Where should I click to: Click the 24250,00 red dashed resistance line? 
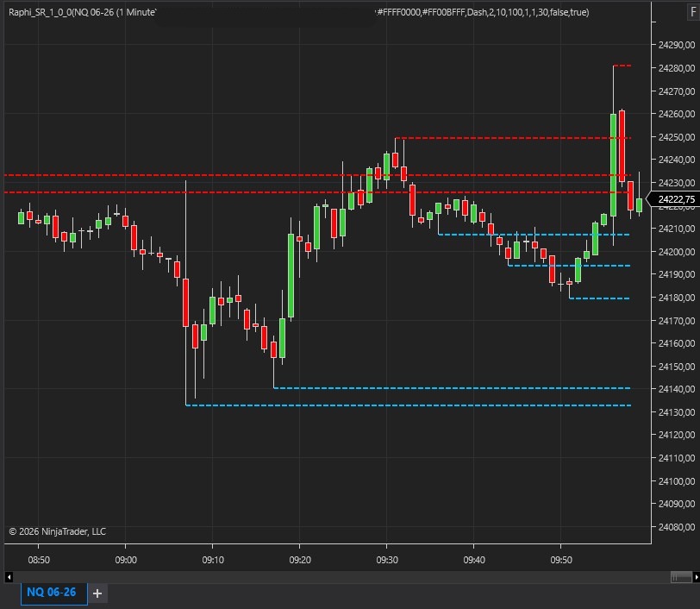(x=509, y=138)
